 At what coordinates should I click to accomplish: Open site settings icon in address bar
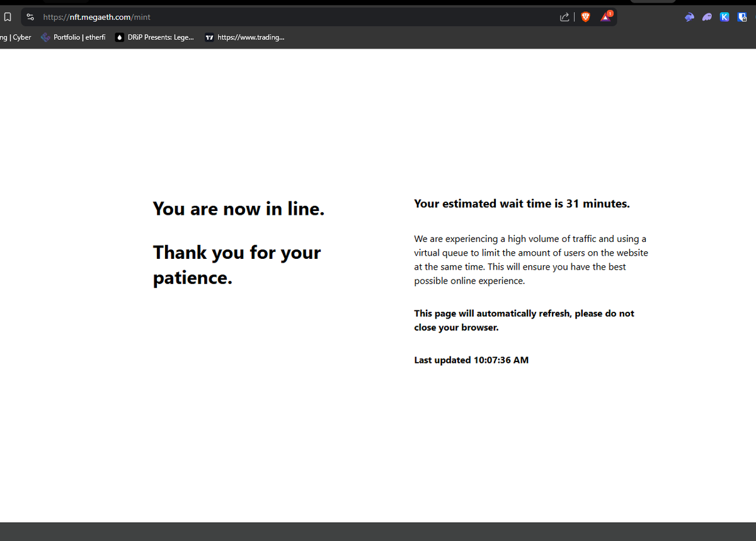click(30, 17)
